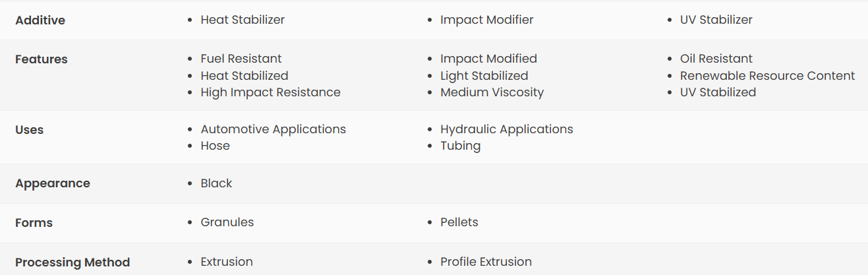Click the Heat Stabilized feature entry
Screen dimensions: 868x275
(245, 76)
